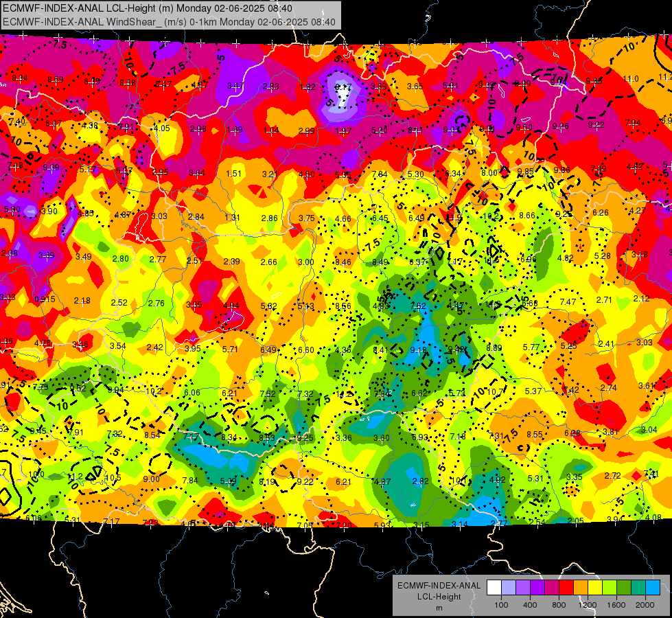The image size is (672, 618).
Task: Pick the lime green legend swatch
Action: coord(610,588)
